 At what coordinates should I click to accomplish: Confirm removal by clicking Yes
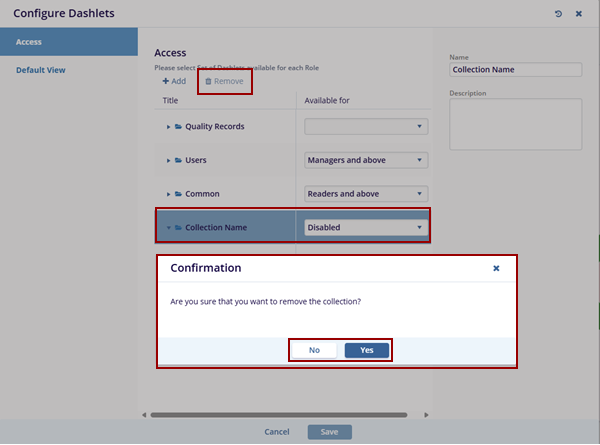click(x=366, y=350)
